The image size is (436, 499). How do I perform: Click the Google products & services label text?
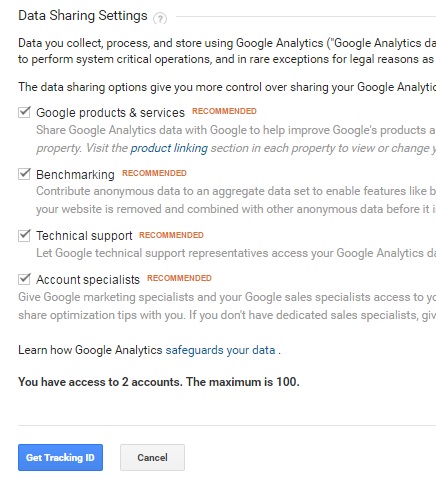click(110, 113)
